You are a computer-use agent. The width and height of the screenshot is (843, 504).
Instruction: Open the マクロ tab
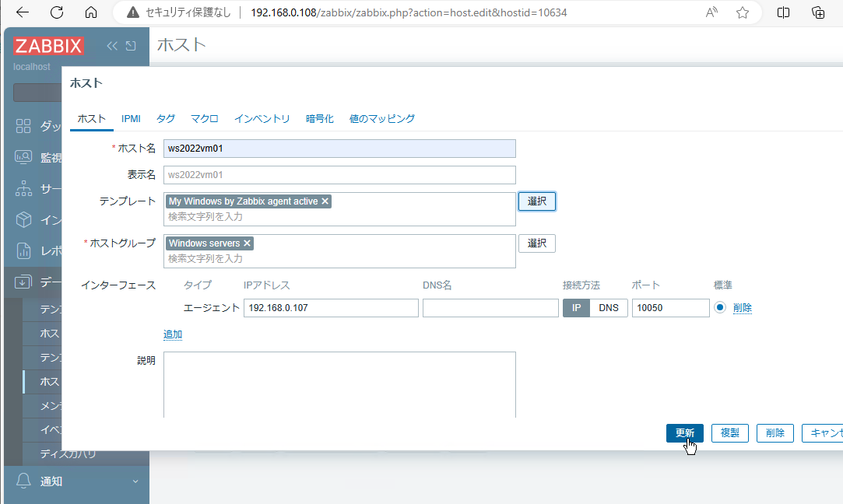[204, 118]
